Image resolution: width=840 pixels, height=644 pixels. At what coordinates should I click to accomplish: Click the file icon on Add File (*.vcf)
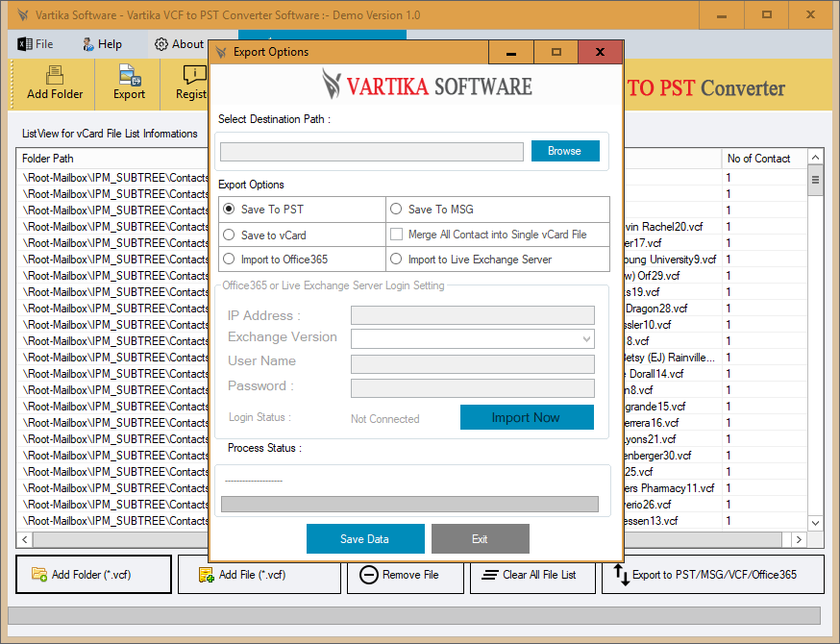(207, 575)
